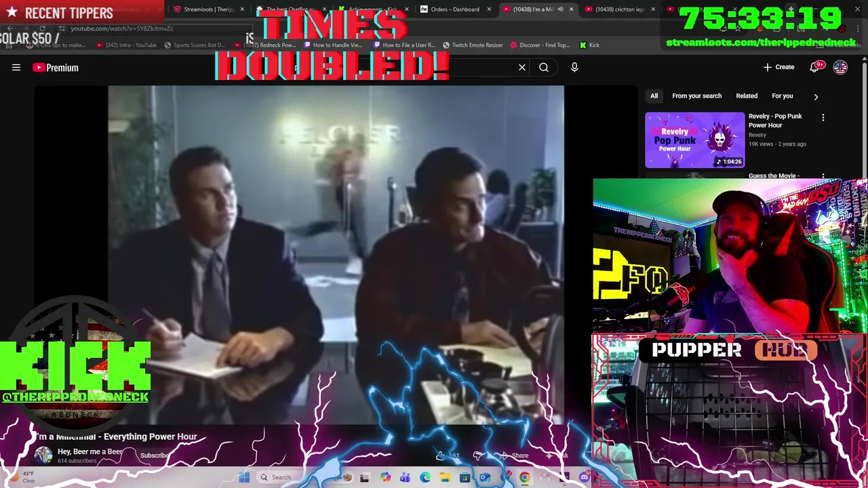Open the Sports Scores Bot D... bookmark
868x488 pixels.
point(195,45)
